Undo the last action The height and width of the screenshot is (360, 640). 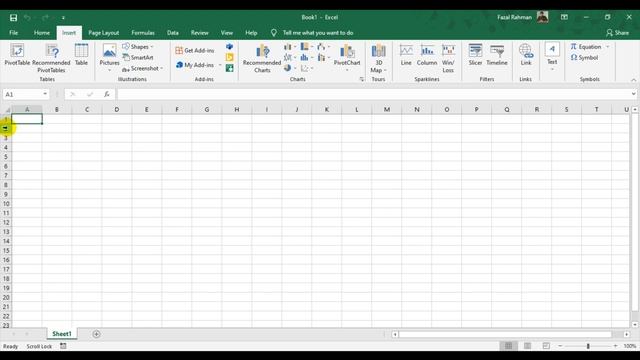[27, 18]
